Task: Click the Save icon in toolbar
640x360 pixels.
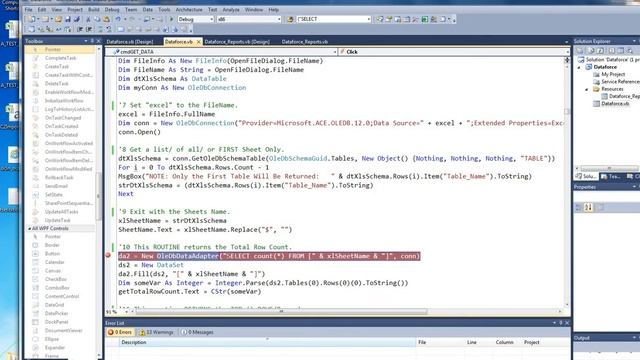Action: coord(68,19)
